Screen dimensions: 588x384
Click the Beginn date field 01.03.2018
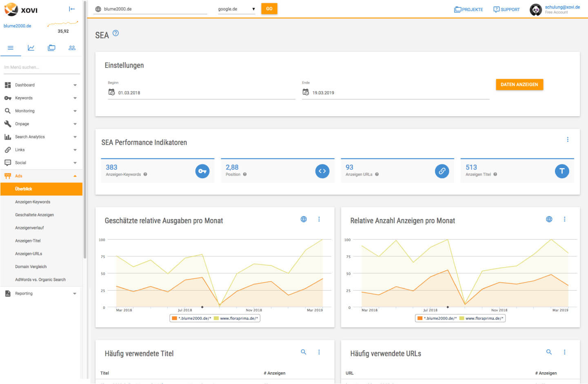pyautogui.click(x=202, y=93)
